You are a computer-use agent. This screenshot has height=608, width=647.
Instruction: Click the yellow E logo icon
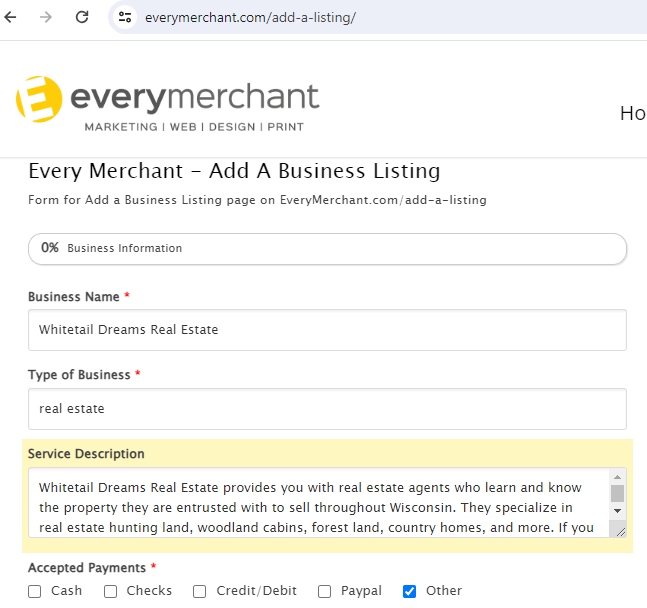click(x=40, y=99)
